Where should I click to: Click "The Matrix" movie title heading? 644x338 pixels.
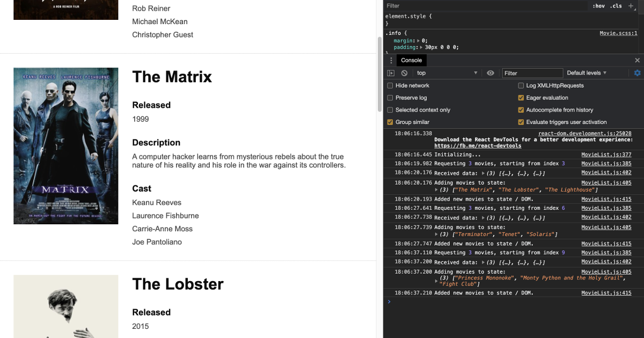tap(172, 77)
